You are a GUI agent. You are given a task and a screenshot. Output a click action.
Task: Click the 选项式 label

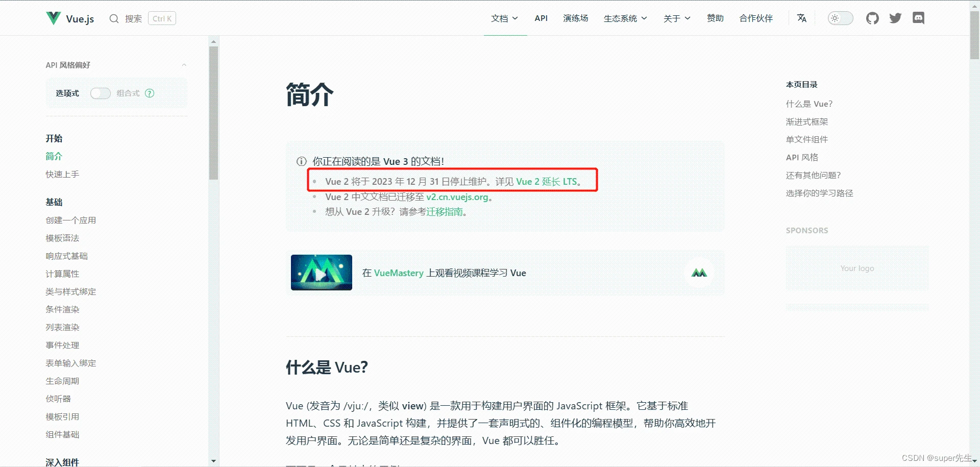67,93
